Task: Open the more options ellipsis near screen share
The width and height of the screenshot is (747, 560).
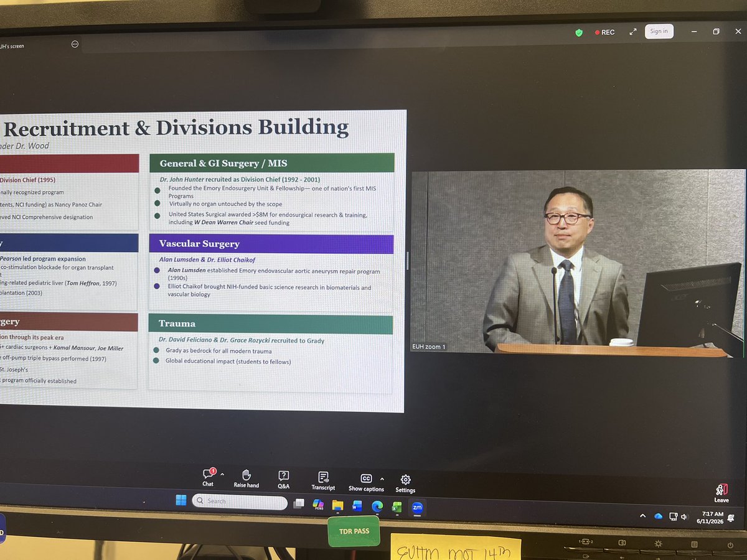Action: pos(75,44)
